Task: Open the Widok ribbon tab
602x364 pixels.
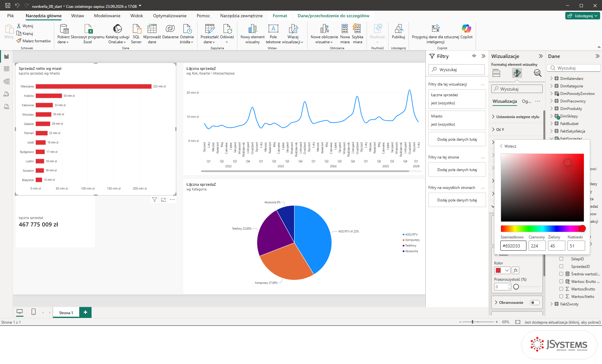Action: pyautogui.click(x=137, y=16)
